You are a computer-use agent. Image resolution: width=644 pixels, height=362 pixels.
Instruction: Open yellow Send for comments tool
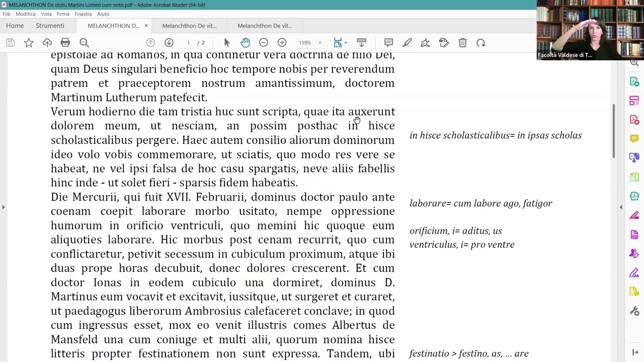634,292
